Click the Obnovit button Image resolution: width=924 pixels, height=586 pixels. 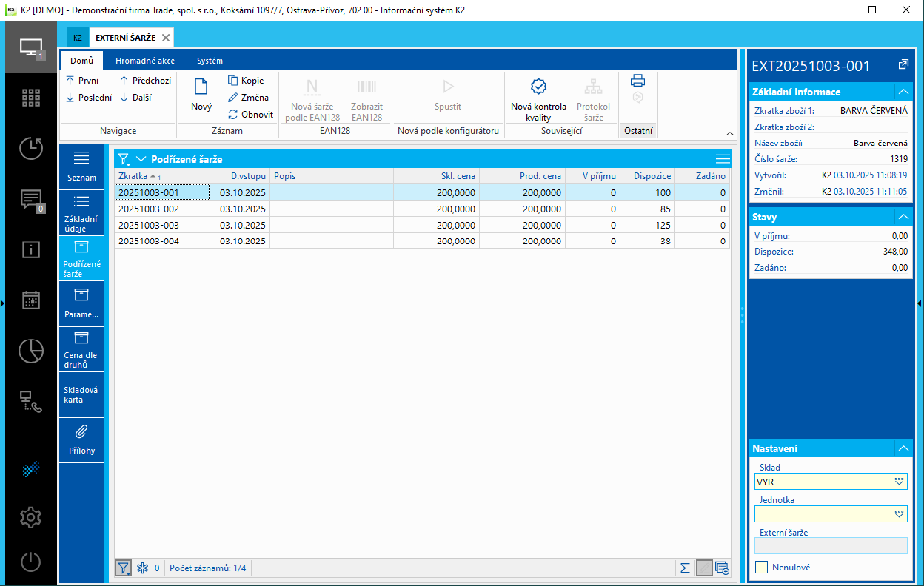click(x=250, y=115)
